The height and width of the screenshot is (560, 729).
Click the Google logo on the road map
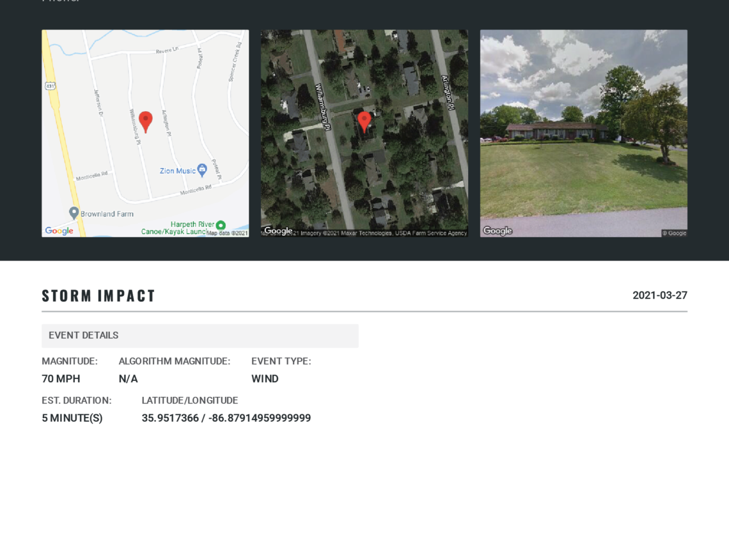coord(59,231)
